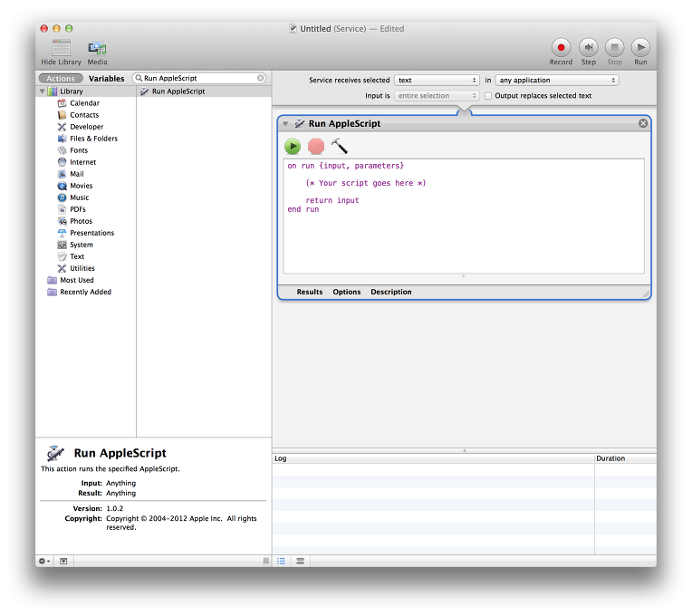
Task: Open the 'Service receives selected' text dropdown
Action: coord(437,81)
